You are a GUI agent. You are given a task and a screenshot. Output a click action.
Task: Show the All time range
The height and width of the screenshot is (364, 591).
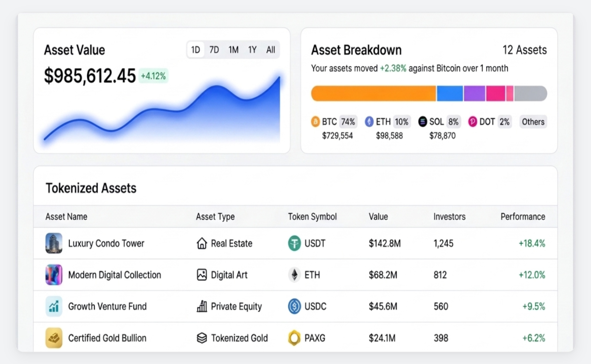point(271,50)
